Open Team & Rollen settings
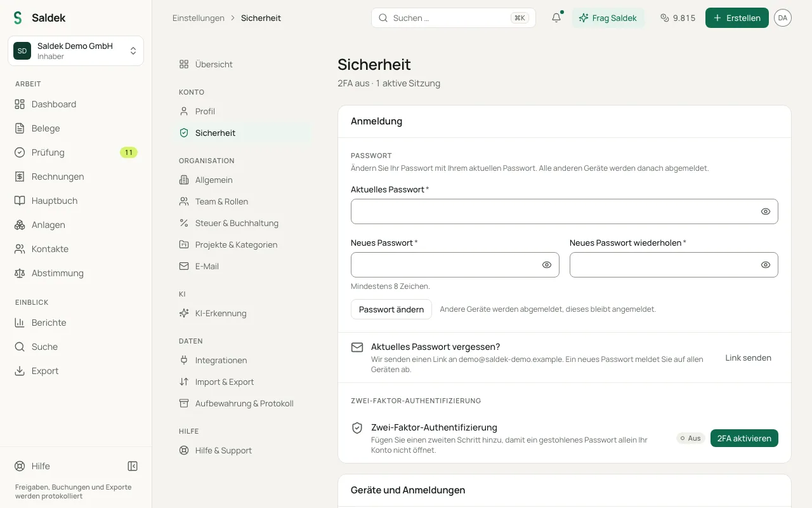The width and height of the screenshot is (812, 508). [242, 201]
